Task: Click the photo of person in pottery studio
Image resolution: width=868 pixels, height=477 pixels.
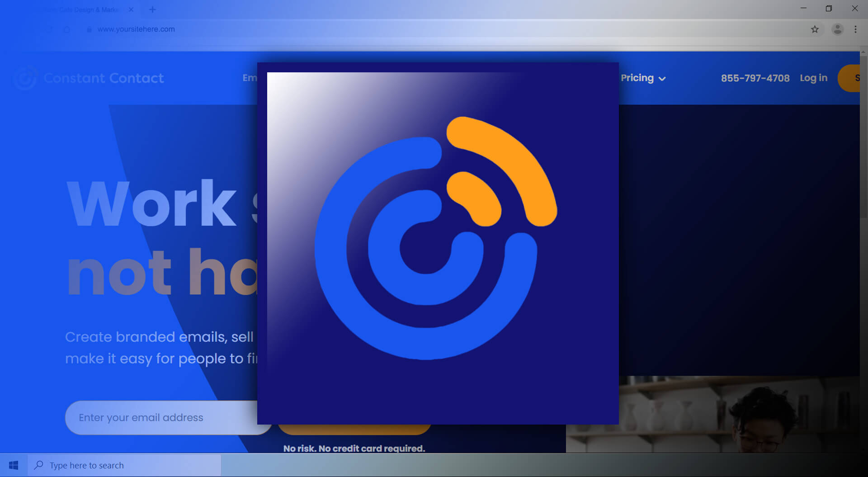Action: coord(712,414)
